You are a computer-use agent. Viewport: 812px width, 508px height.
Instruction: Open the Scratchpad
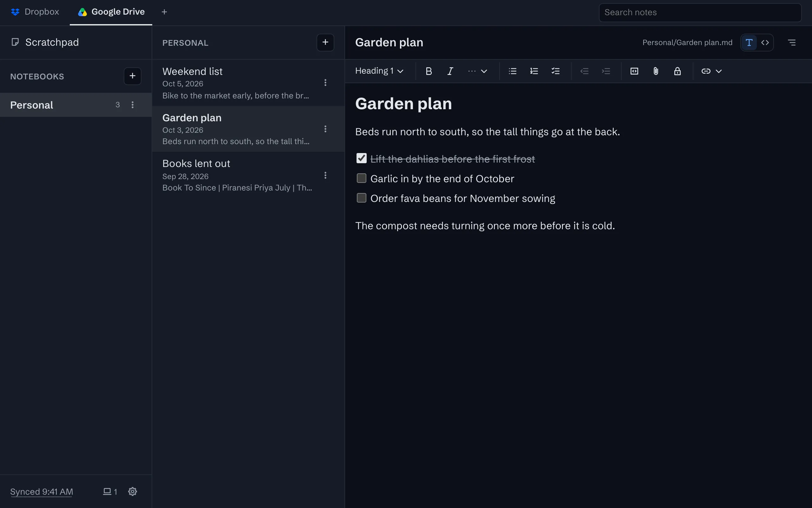76,42
